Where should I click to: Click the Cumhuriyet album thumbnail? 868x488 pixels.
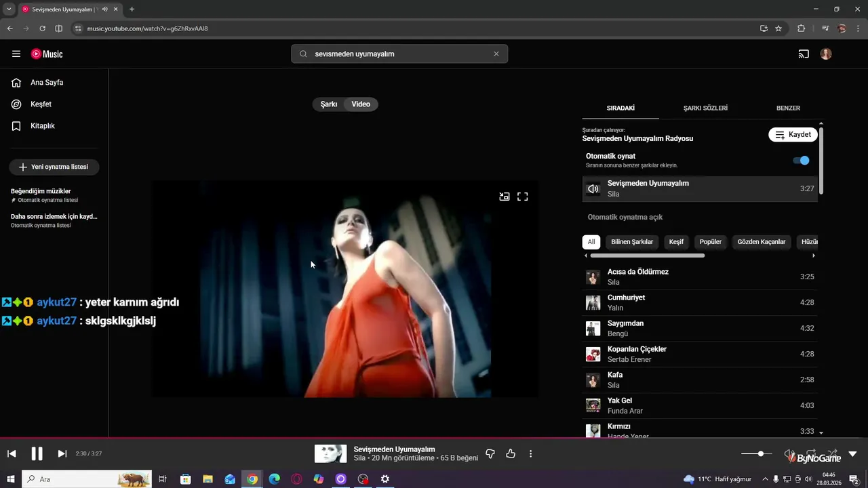(x=593, y=303)
